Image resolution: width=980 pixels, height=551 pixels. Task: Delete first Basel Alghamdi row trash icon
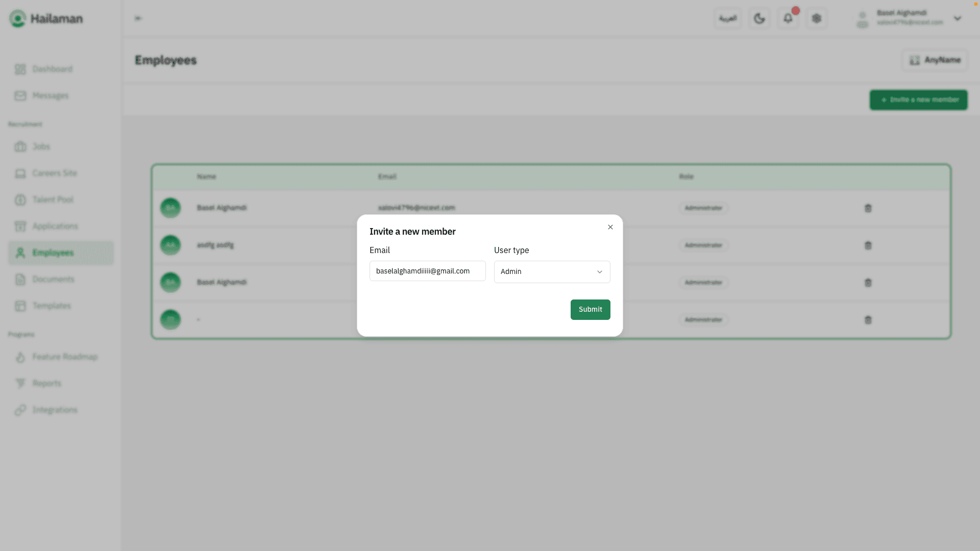click(868, 208)
